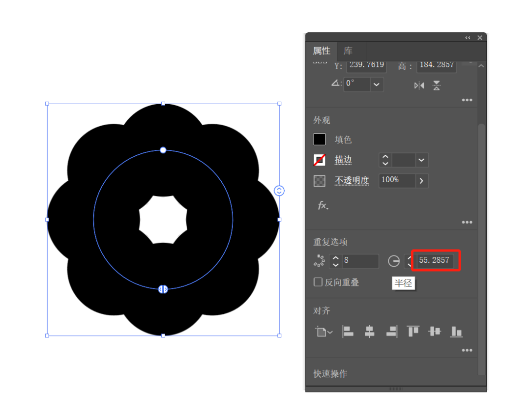531x420 pixels.
Task: Click the radius field 55.2857
Action: [x=436, y=260]
